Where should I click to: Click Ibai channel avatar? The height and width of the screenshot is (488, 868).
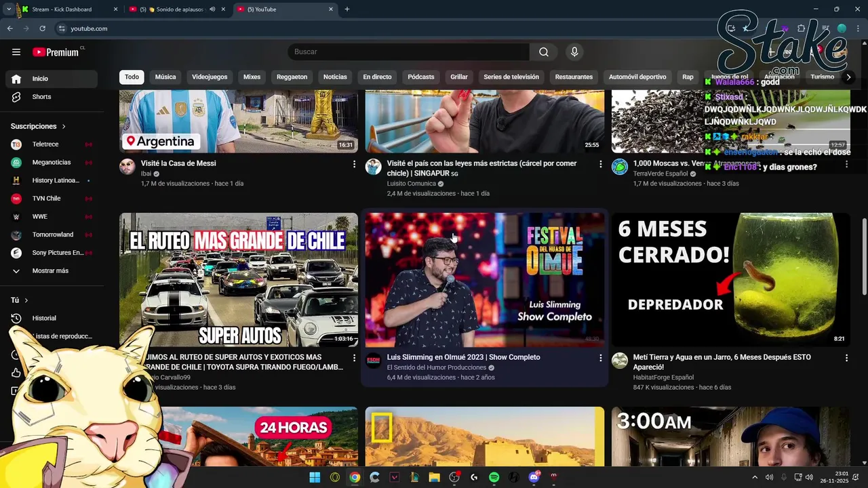click(127, 167)
